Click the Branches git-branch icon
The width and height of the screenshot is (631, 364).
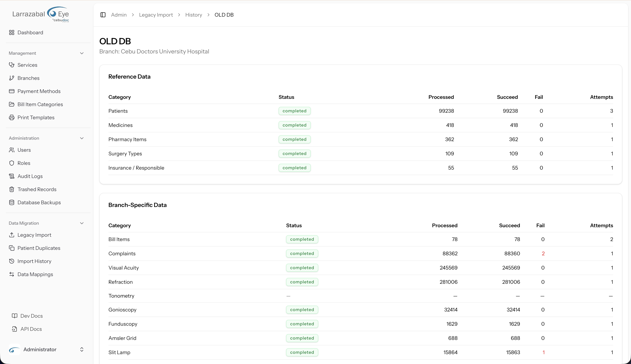pyautogui.click(x=12, y=78)
